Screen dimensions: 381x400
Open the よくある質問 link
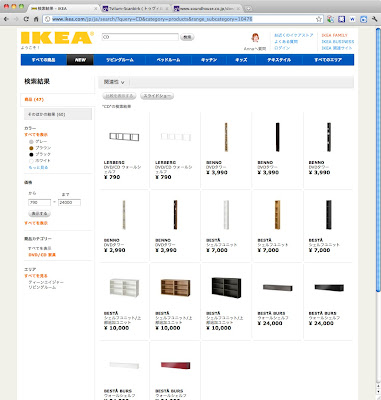286,42
